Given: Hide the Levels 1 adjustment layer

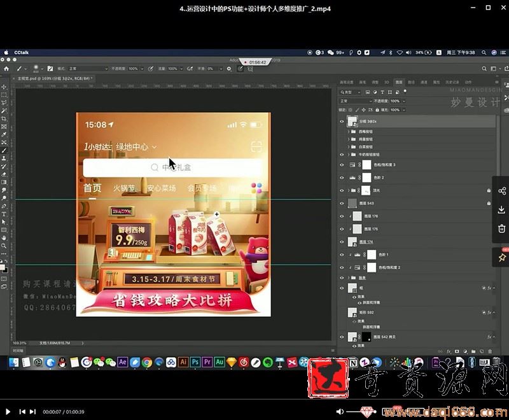Looking at the screenshot, I should point(342,255).
